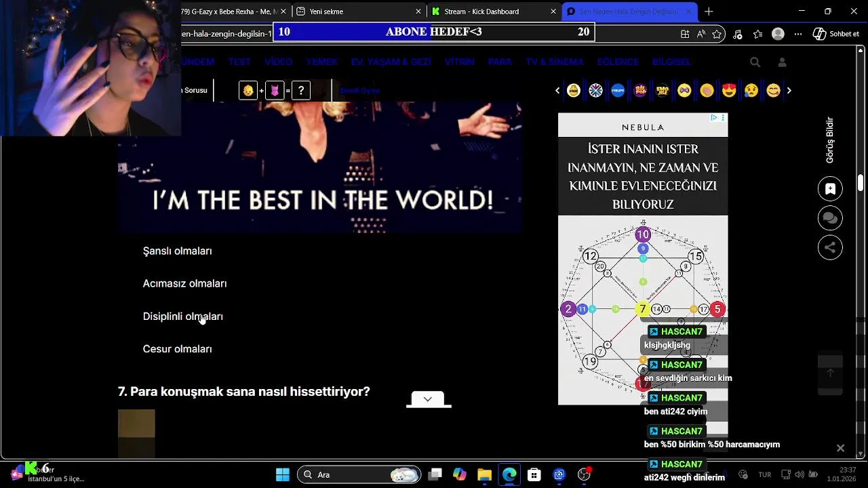Open the VİDEO menu item
Viewport: 868px width, 488px height.
(278, 62)
